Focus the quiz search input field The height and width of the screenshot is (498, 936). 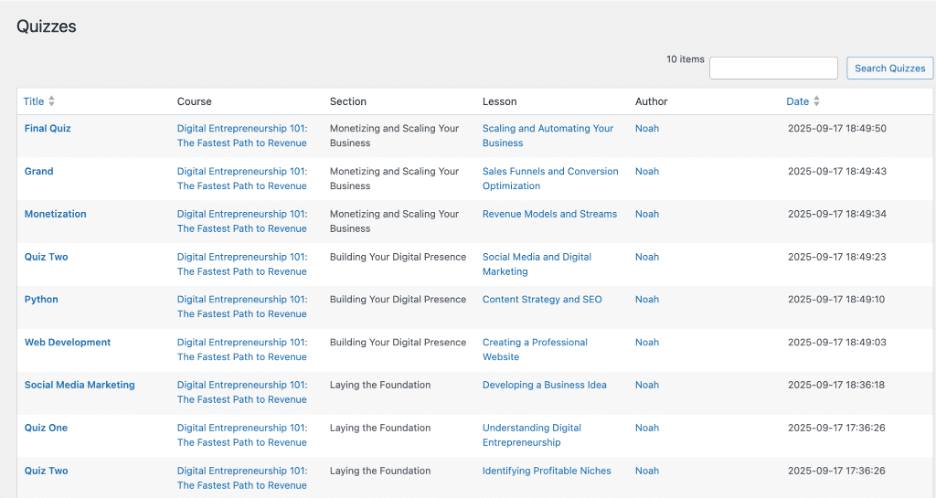pos(773,68)
